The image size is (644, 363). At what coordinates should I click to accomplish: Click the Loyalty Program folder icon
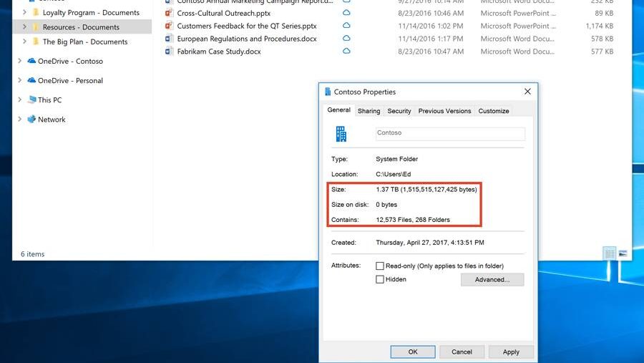36,12
